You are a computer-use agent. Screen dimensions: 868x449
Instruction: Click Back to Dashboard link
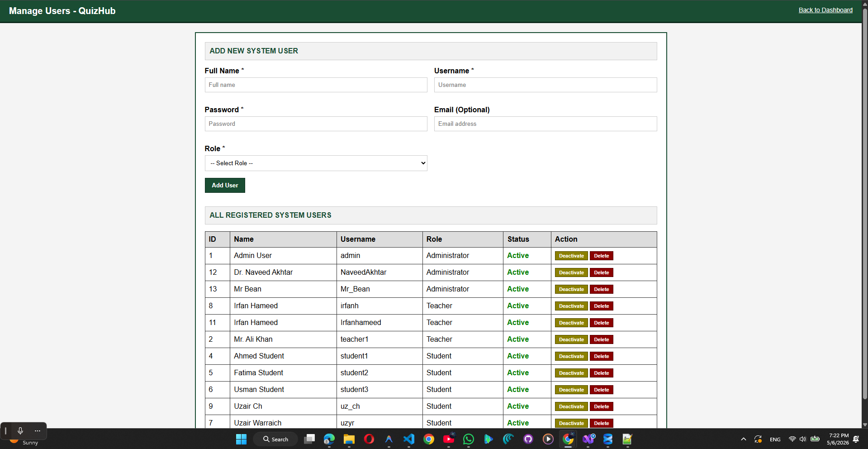pos(825,10)
